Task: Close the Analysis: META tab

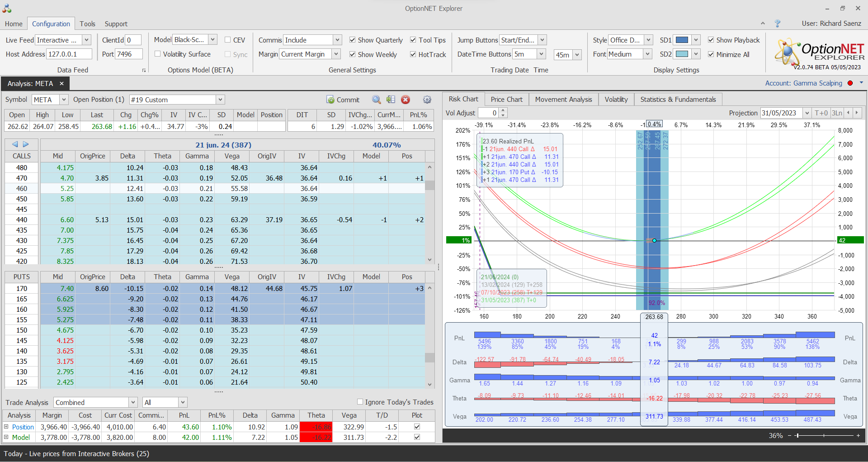Action: pyautogui.click(x=61, y=84)
